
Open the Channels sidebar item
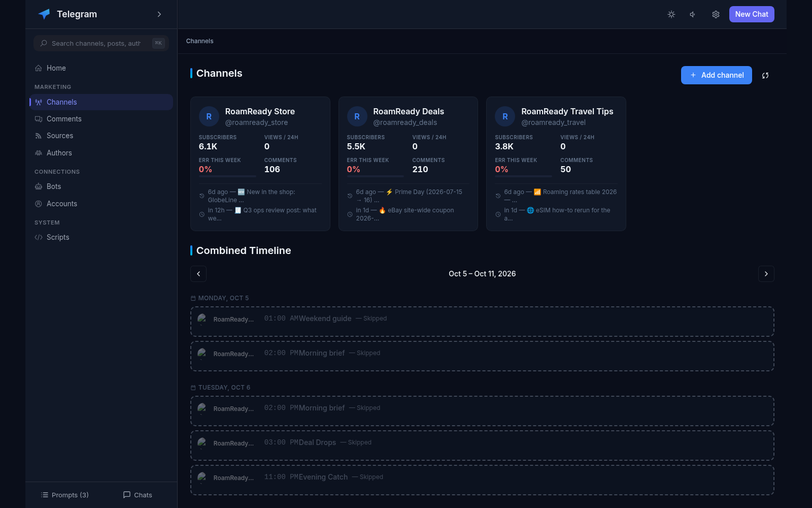coord(101,102)
